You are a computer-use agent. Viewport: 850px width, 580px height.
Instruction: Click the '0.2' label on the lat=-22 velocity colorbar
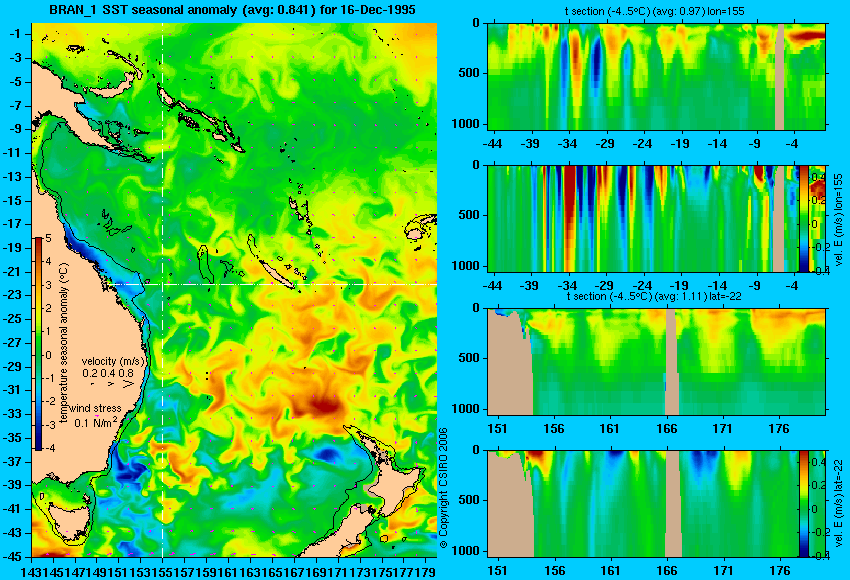[x=817, y=485]
